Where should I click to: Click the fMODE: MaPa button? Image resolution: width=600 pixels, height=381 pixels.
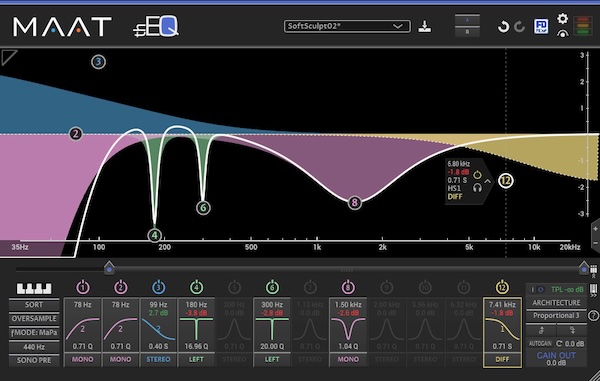pos(34,333)
